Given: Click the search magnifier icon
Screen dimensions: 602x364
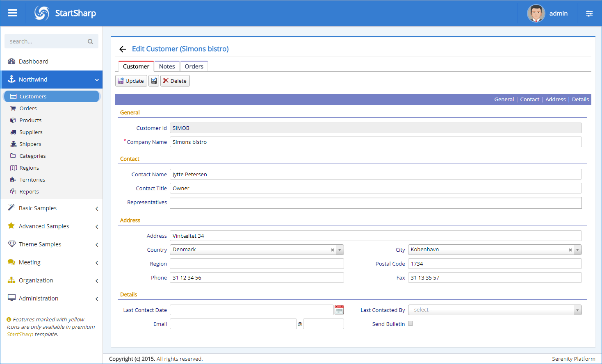Looking at the screenshot, I should click(x=90, y=41).
